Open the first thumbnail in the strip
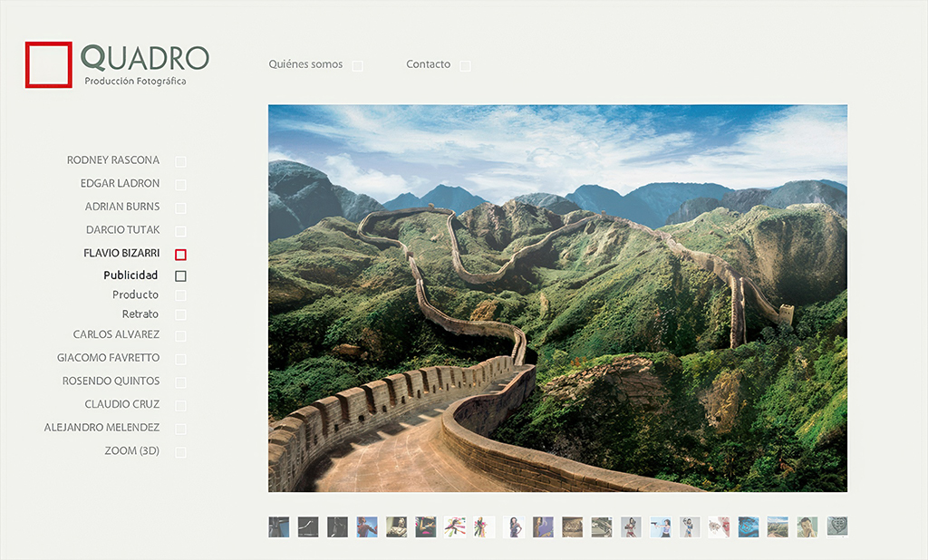The image size is (928, 560). (279, 526)
